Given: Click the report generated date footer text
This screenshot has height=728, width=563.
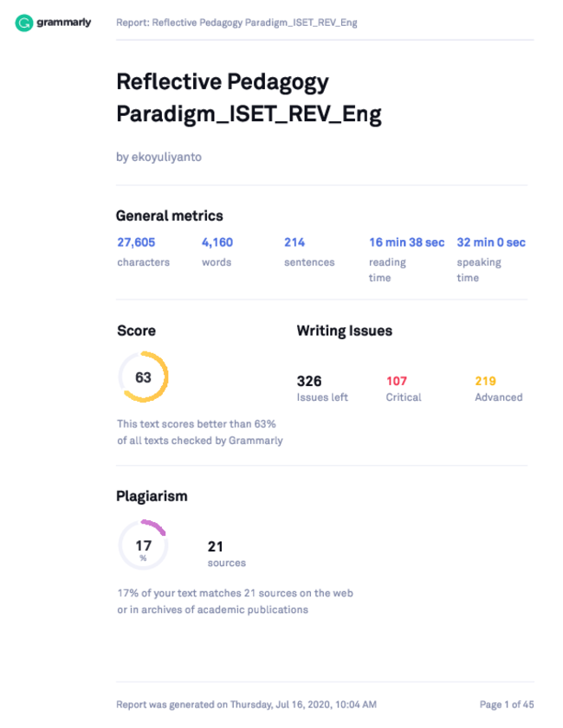Looking at the screenshot, I should 246,705.
